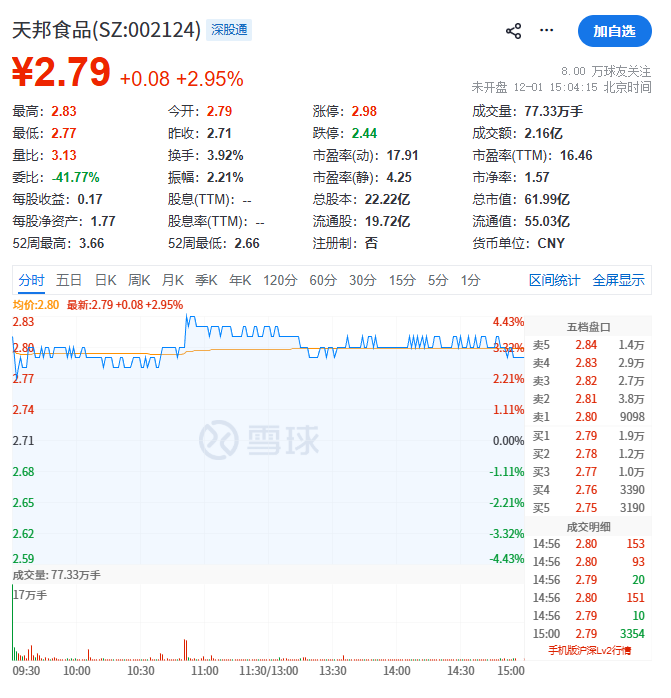671x698 pixels.
Task: Click the current price ¥2.79
Action: point(61,72)
